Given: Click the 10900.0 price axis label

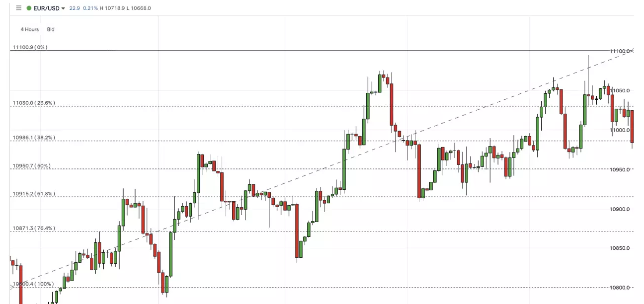Looking at the screenshot, I should [x=619, y=209].
